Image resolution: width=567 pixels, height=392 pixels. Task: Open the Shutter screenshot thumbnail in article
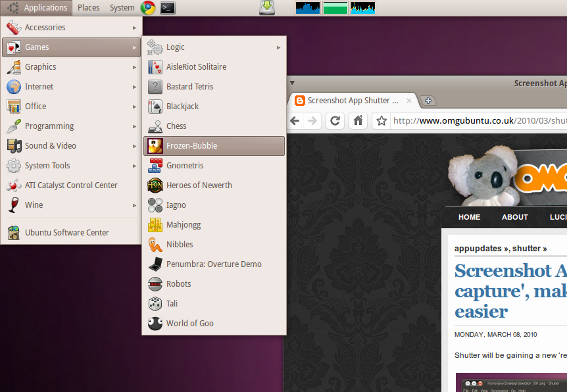[511, 383]
